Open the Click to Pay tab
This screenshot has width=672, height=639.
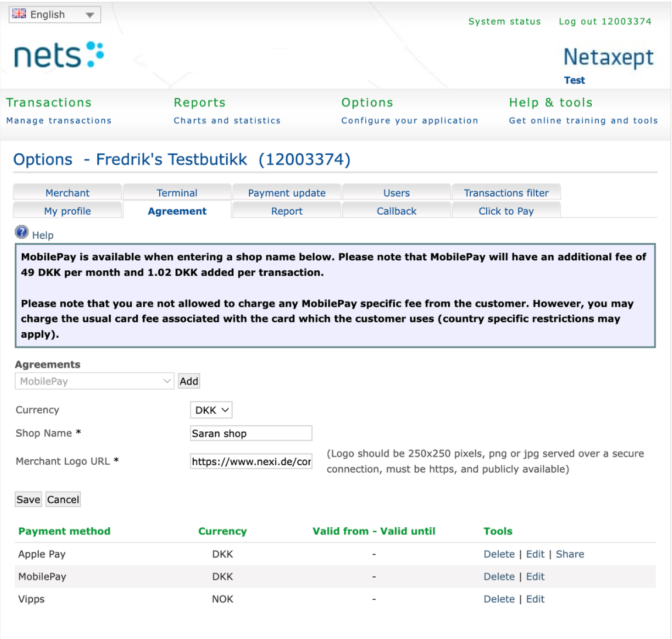pos(506,211)
